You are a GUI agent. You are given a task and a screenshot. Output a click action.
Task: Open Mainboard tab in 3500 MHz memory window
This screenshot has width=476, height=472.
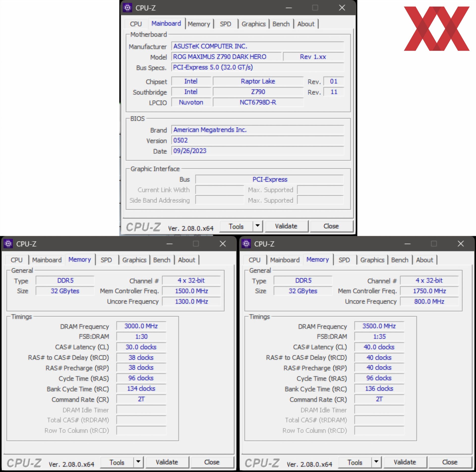pyautogui.click(x=285, y=260)
